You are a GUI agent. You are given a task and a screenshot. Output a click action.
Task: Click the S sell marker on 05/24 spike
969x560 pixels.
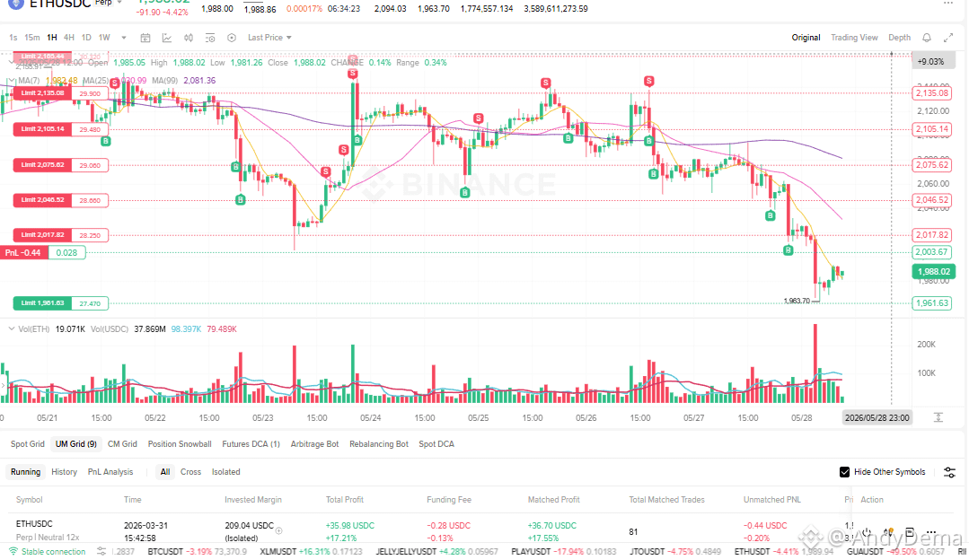tap(352, 74)
